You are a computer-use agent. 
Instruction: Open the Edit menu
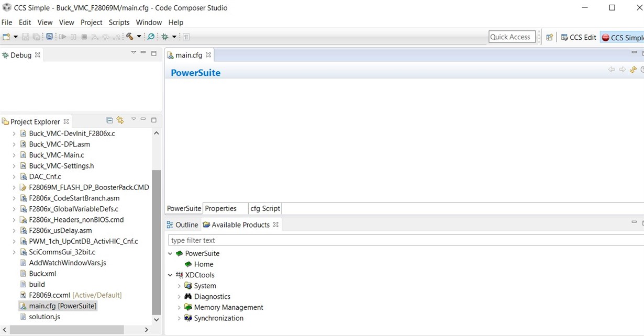pos(25,23)
